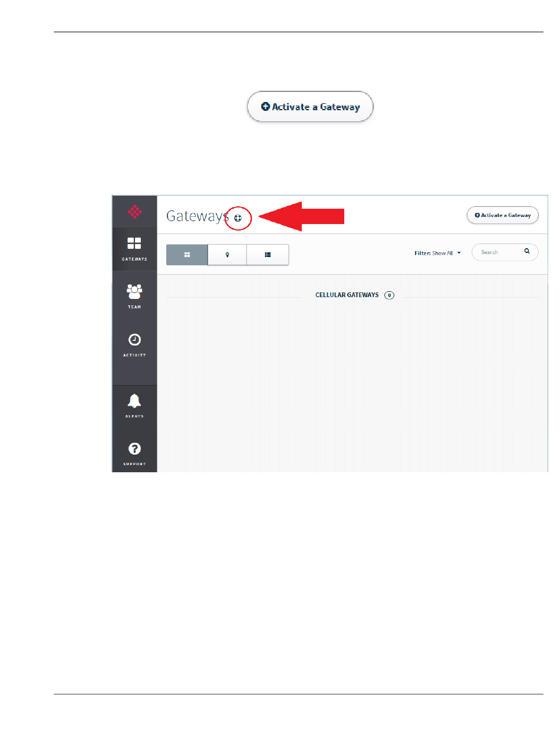Screen dimensions: 560x747
Task: Open the Alerts bell icon
Action: 134,401
